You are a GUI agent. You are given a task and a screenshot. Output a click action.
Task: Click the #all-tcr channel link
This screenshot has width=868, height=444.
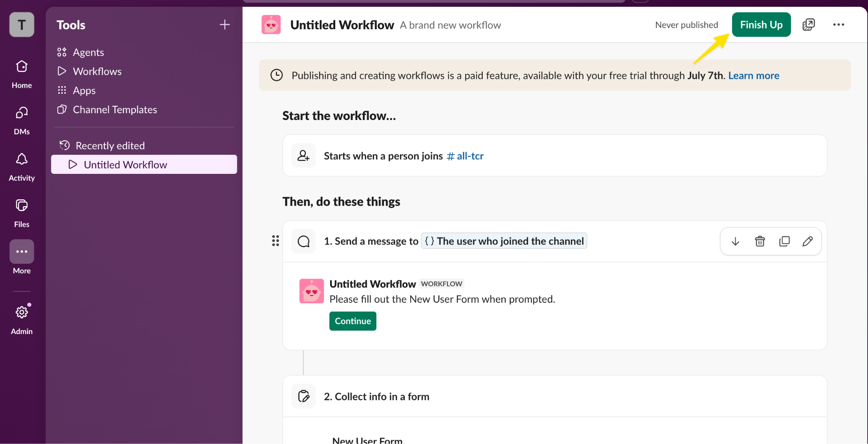(465, 156)
